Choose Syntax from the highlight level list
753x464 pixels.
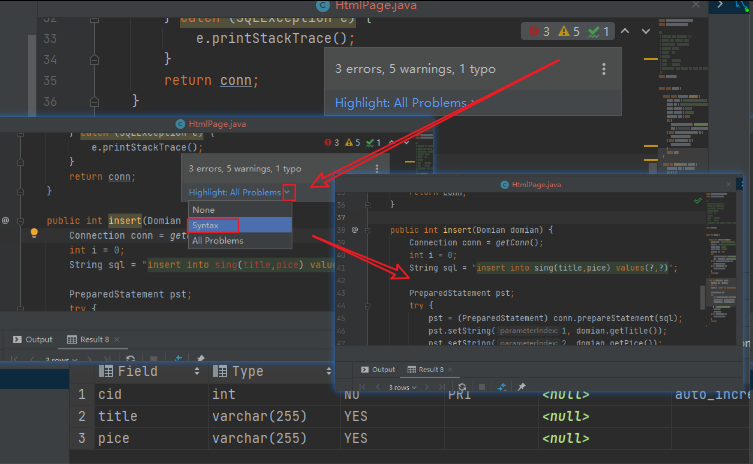(240, 225)
